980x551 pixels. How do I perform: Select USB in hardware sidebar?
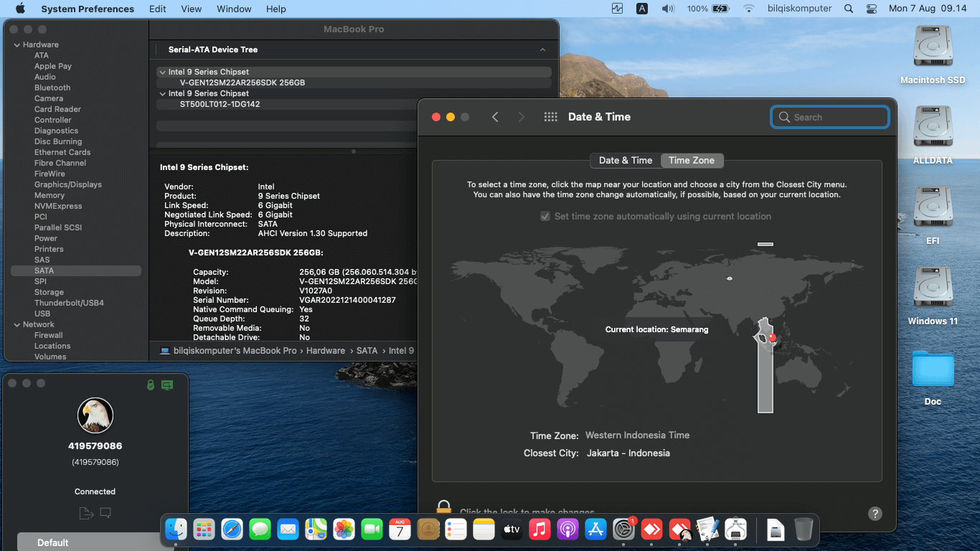(x=42, y=314)
